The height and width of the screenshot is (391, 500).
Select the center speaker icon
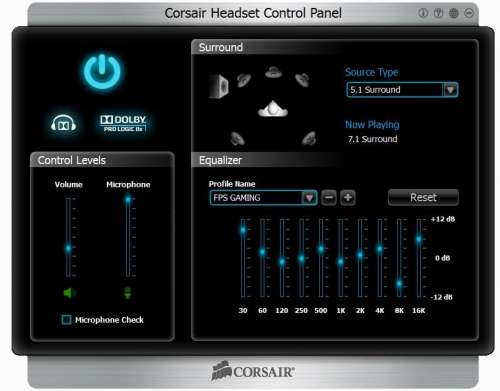click(x=273, y=72)
